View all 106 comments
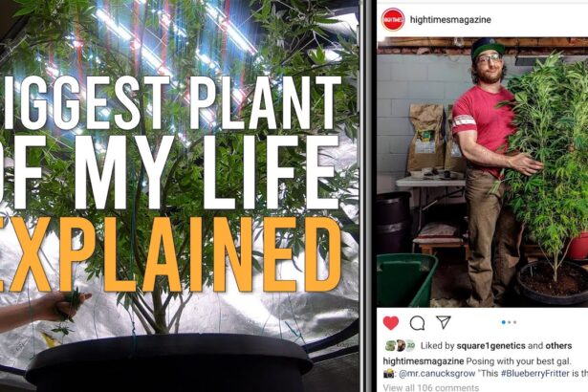Viewport: 588px width, 392px height. 431,387
